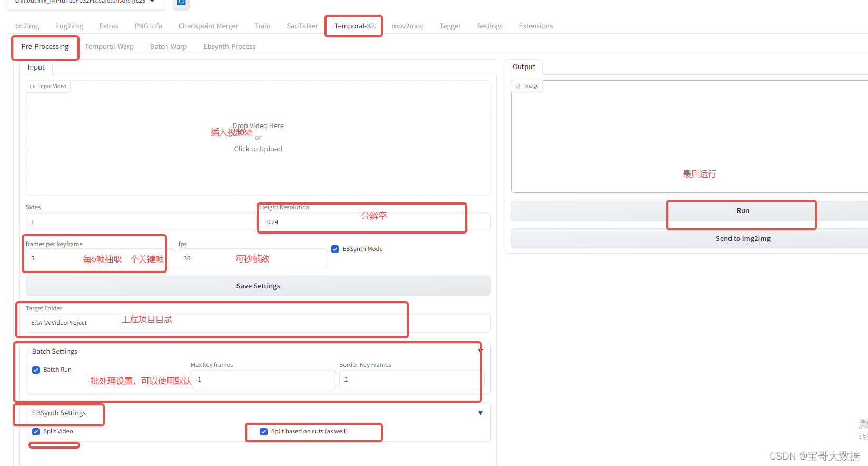
Task: Go to the Train tab
Action: point(262,26)
